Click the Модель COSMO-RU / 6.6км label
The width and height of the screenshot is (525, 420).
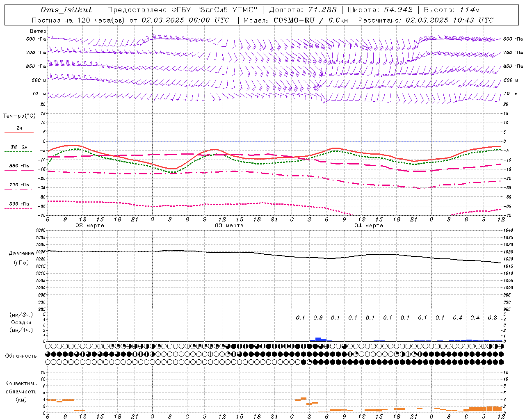(295, 20)
